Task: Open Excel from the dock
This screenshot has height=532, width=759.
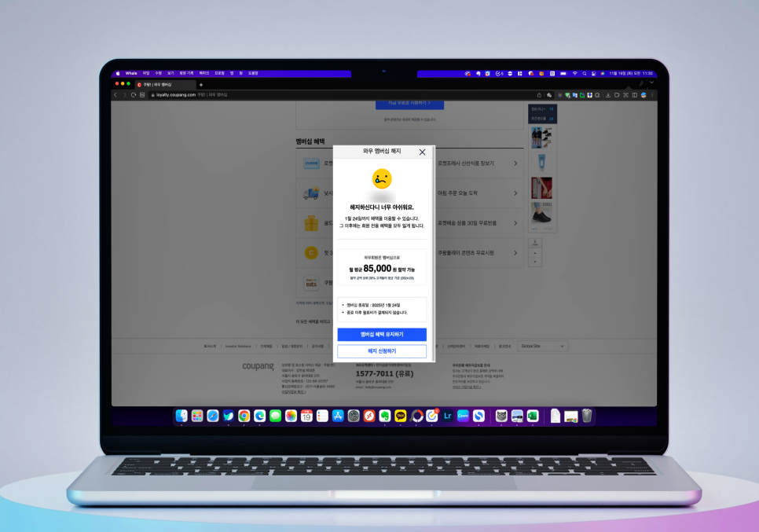Action: click(533, 416)
